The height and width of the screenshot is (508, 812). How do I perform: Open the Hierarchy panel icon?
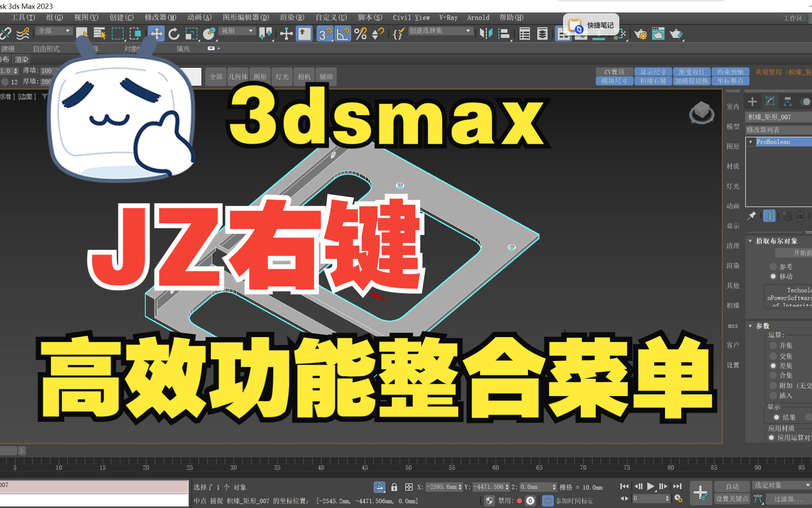pyautogui.click(x=787, y=102)
